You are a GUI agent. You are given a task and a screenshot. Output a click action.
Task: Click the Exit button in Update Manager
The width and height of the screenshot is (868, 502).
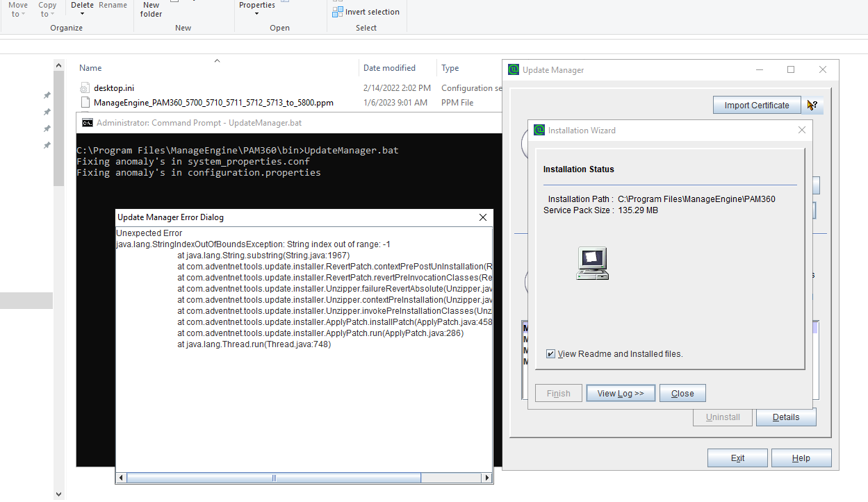pos(737,458)
